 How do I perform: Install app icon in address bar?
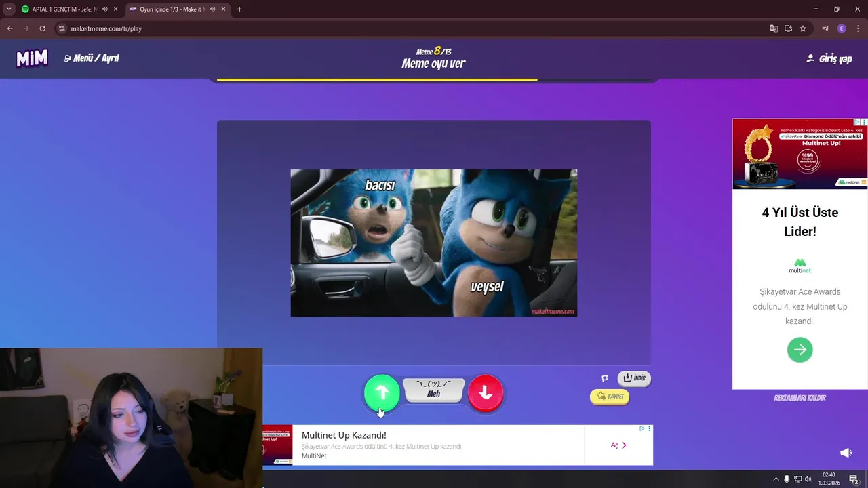(x=788, y=28)
